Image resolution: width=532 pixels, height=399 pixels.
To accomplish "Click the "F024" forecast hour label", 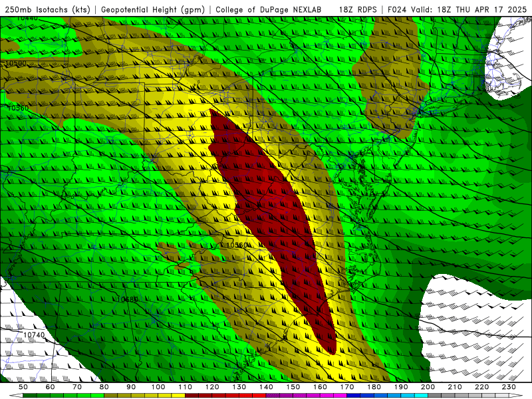I will coord(397,10).
